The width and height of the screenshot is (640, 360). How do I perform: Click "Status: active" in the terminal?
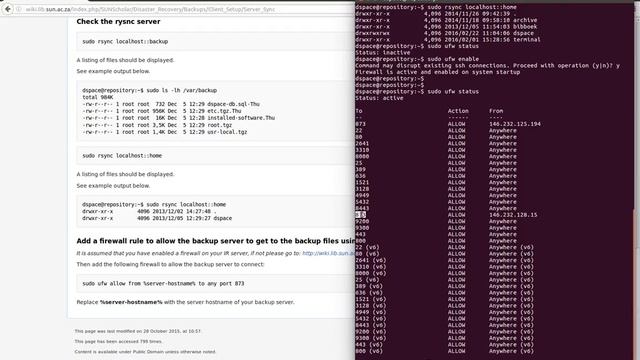click(x=379, y=98)
